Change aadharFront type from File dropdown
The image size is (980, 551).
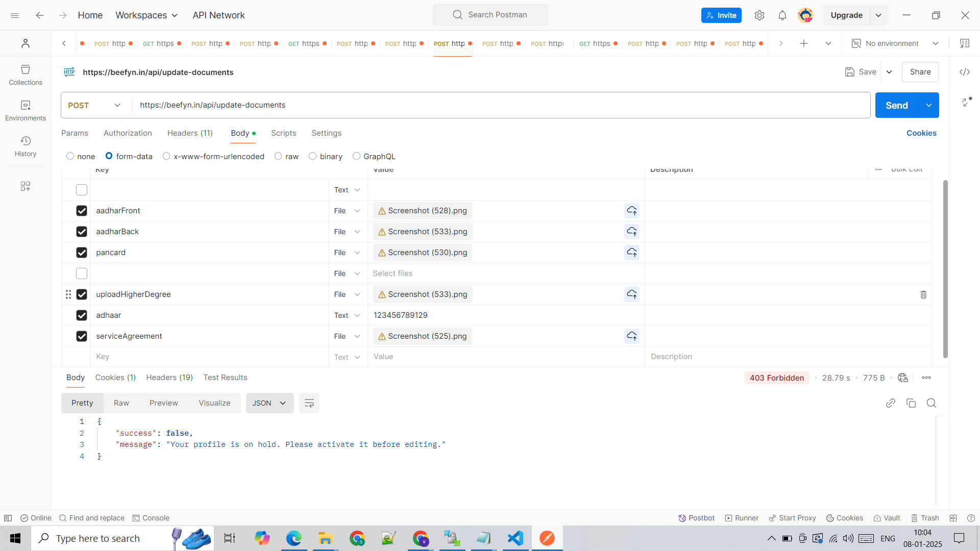[347, 211]
